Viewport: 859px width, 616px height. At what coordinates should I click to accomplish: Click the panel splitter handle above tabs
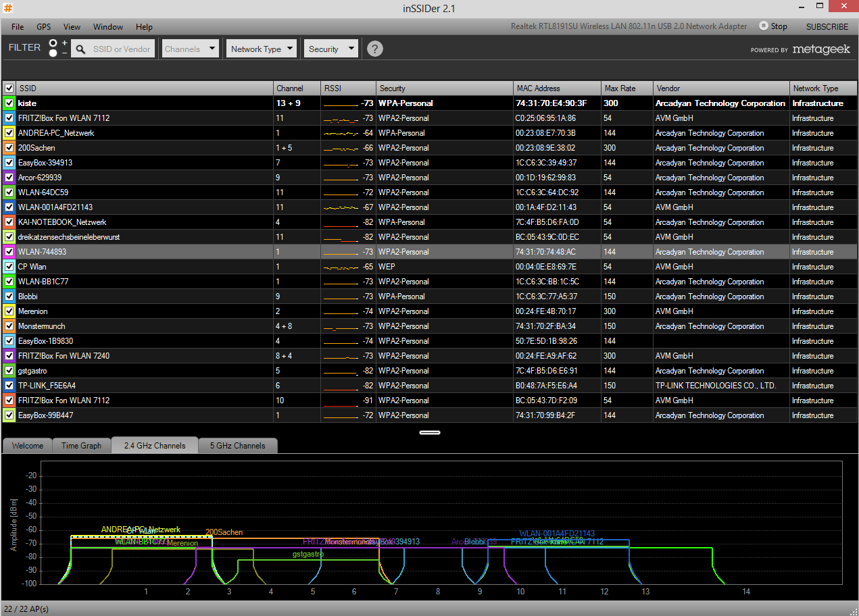coord(430,432)
